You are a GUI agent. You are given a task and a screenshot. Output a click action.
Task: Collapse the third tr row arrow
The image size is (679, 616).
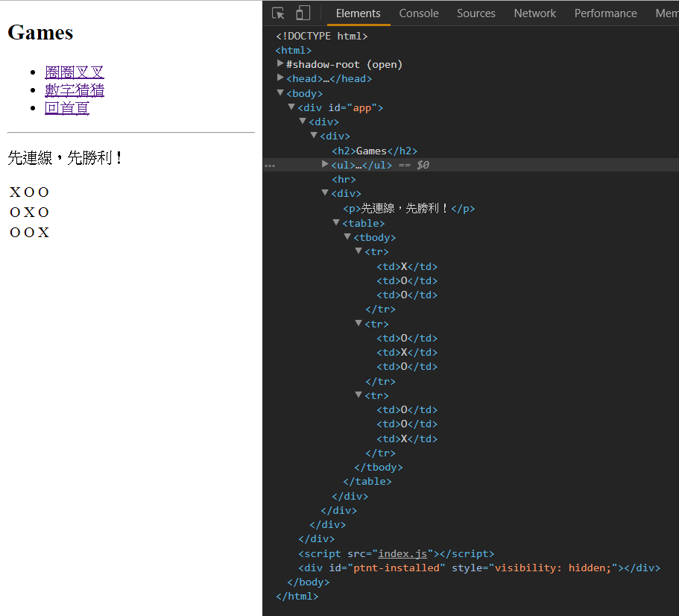tap(359, 395)
